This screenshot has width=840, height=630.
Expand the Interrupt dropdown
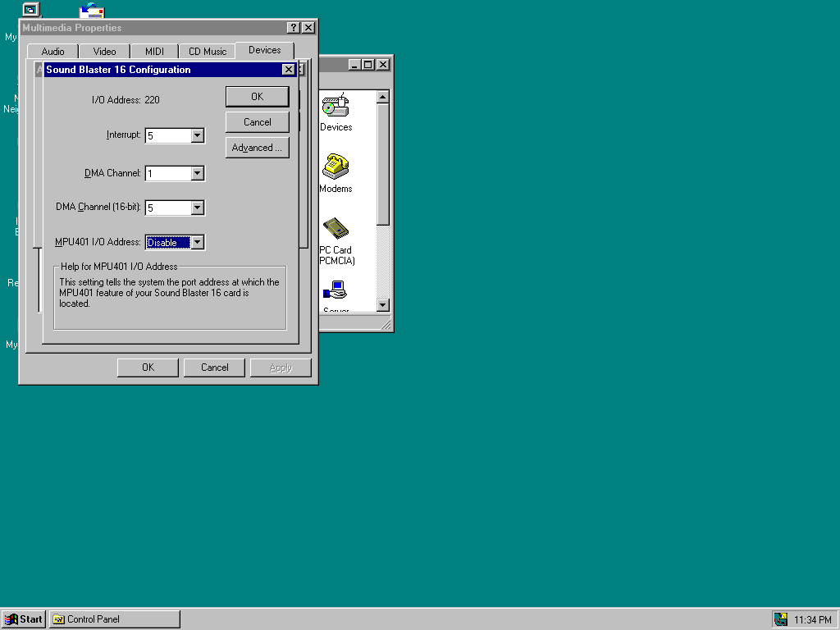coord(197,135)
